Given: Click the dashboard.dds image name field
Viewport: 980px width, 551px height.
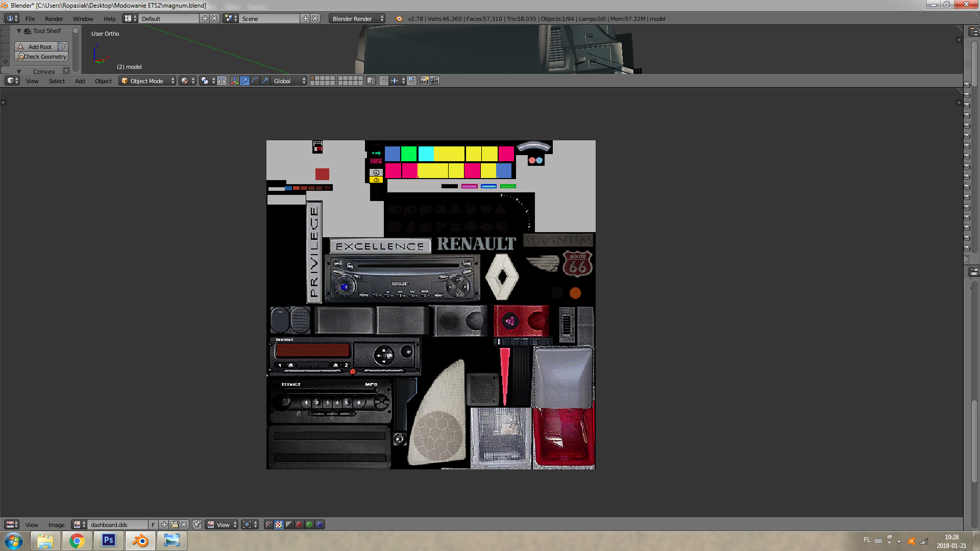Looking at the screenshot, I should coord(117,525).
